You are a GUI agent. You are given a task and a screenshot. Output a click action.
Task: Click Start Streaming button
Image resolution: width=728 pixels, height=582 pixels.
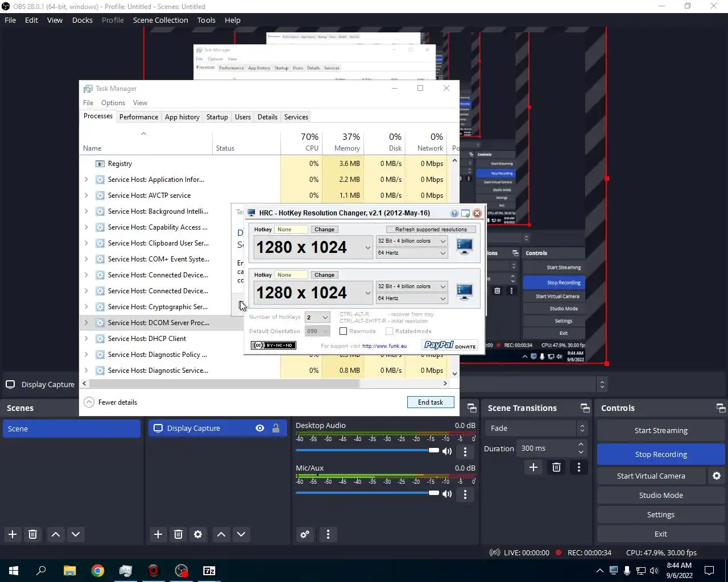pyautogui.click(x=661, y=430)
